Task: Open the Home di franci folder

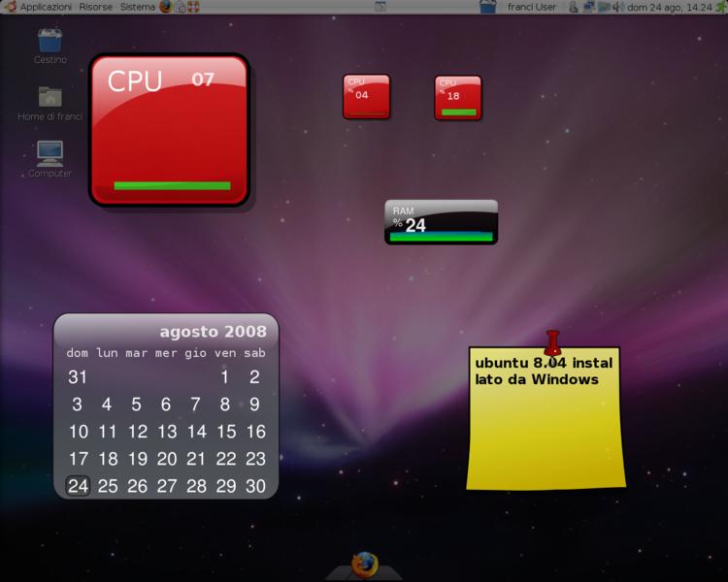Action: pyautogui.click(x=50, y=98)
